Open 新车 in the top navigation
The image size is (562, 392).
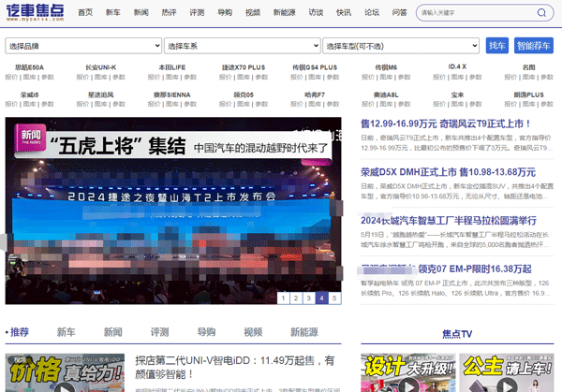113,12
